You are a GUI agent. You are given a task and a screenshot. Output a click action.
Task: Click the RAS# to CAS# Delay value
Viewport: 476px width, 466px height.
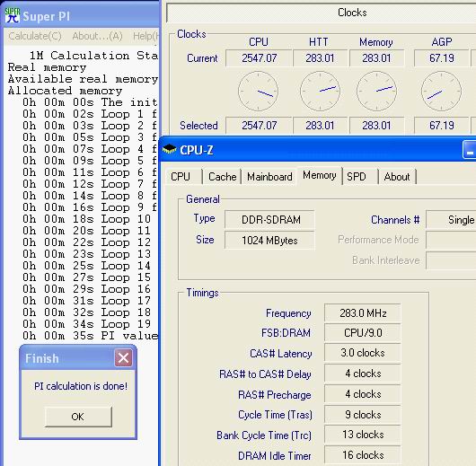[363, 374]
